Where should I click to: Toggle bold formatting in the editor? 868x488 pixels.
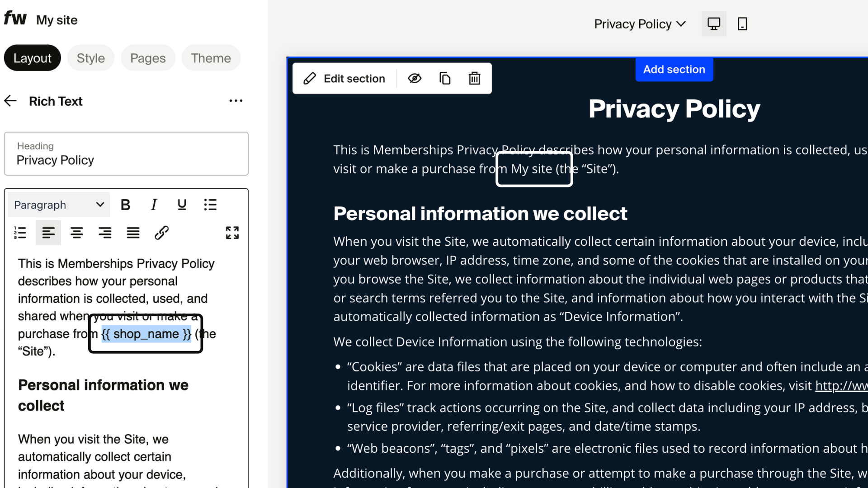click(126, 205)
